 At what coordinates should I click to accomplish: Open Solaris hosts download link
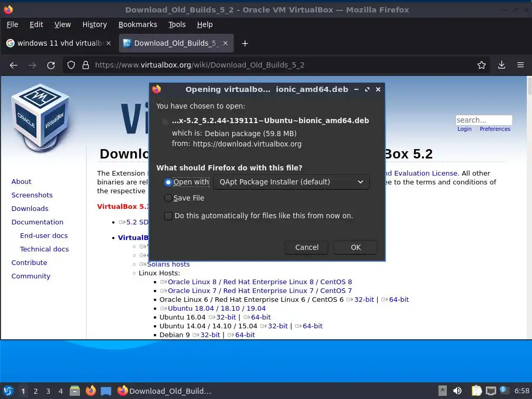point(168,264)
